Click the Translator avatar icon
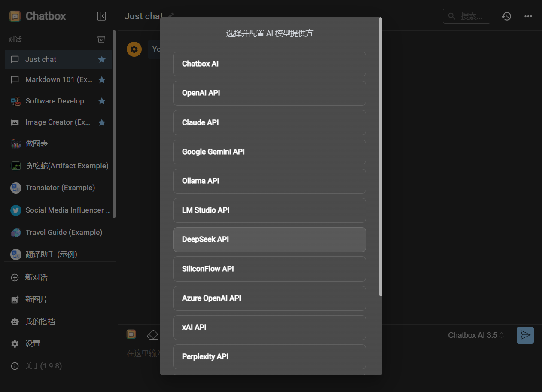542x392 pixels. [16, 188]
